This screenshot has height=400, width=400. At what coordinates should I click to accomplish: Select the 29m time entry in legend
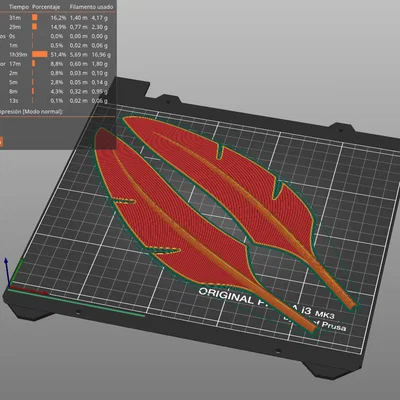point(15,27)
